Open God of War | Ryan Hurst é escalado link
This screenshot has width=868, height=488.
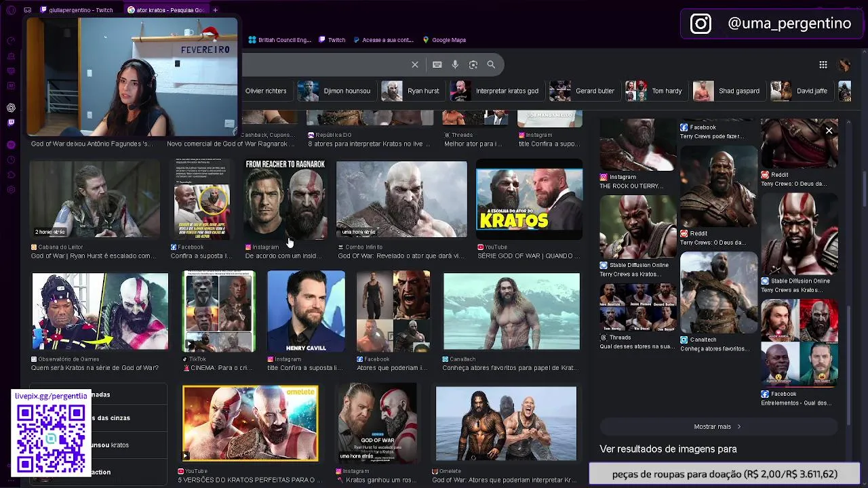(93, 256)
